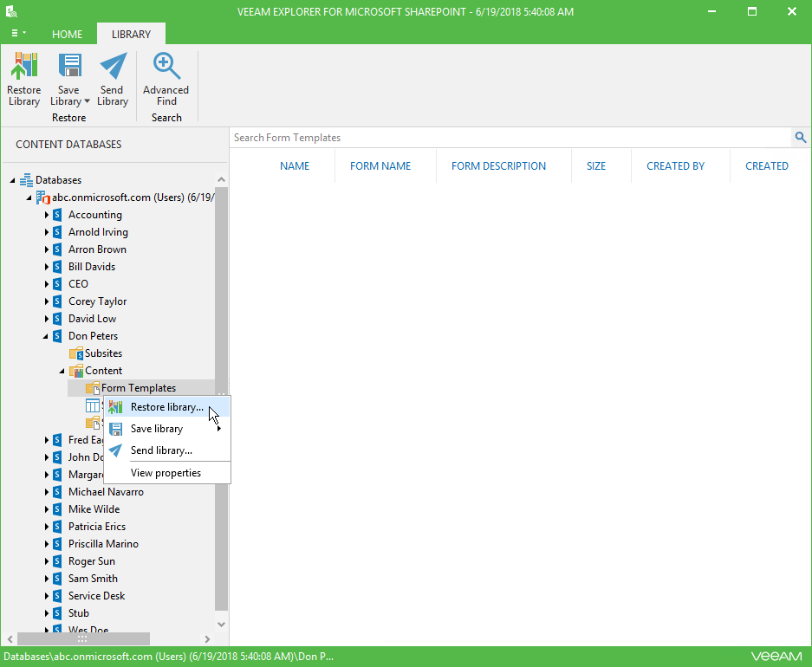This screenshot has width=812, height=667.
Task: Click the Accounting SharePoint site icon
Action: tap(57, 215)
